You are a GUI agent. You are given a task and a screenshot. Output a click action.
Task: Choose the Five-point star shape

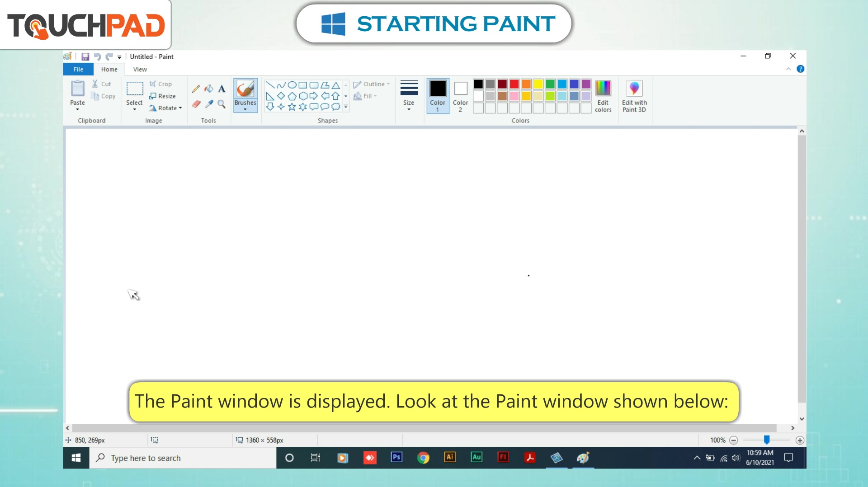tap(292, 107)
